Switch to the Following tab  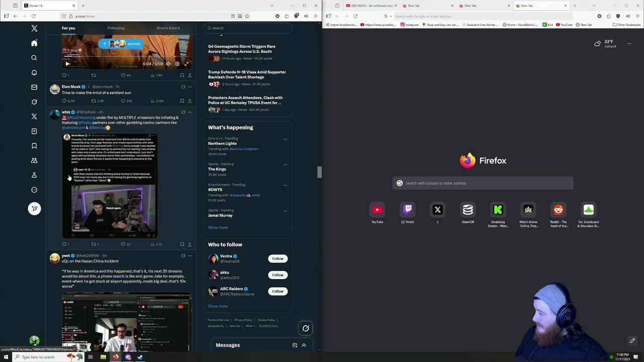pos(116,28)
